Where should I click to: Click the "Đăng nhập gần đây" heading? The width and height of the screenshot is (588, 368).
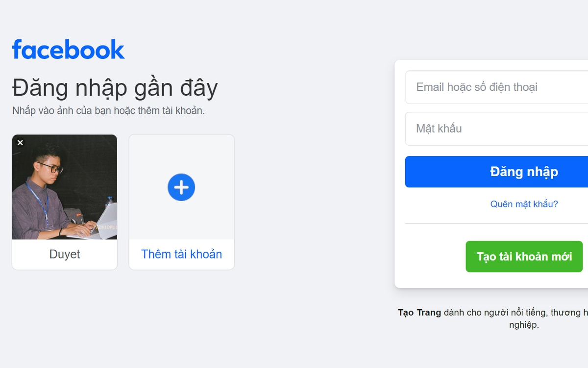(115, 88)
